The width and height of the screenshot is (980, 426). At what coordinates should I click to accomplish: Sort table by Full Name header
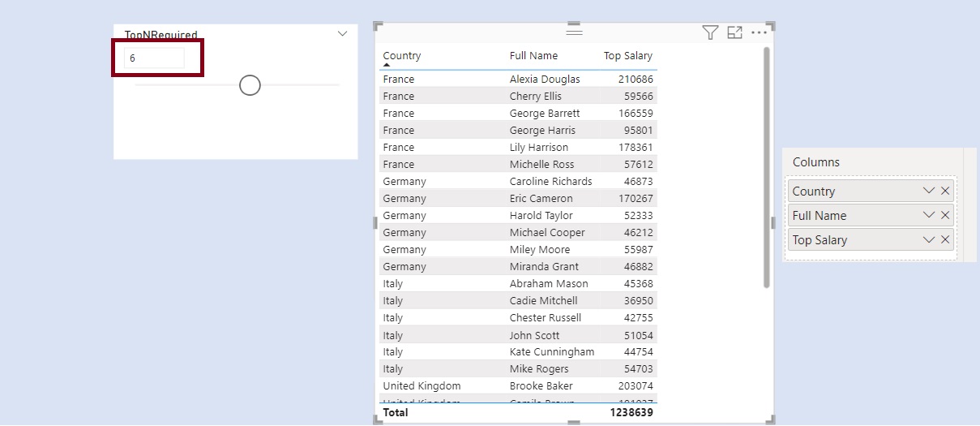(x=533, y=56)
